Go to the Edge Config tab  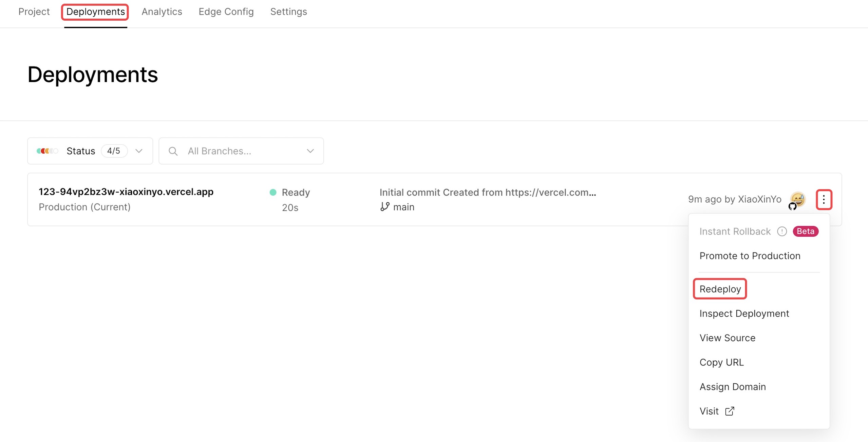tap(226, 12)
